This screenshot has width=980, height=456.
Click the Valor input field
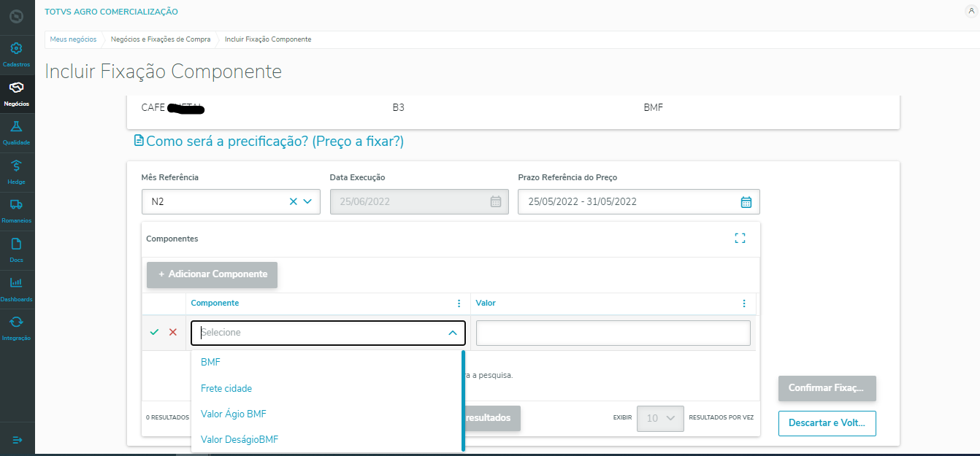point(613,333)
